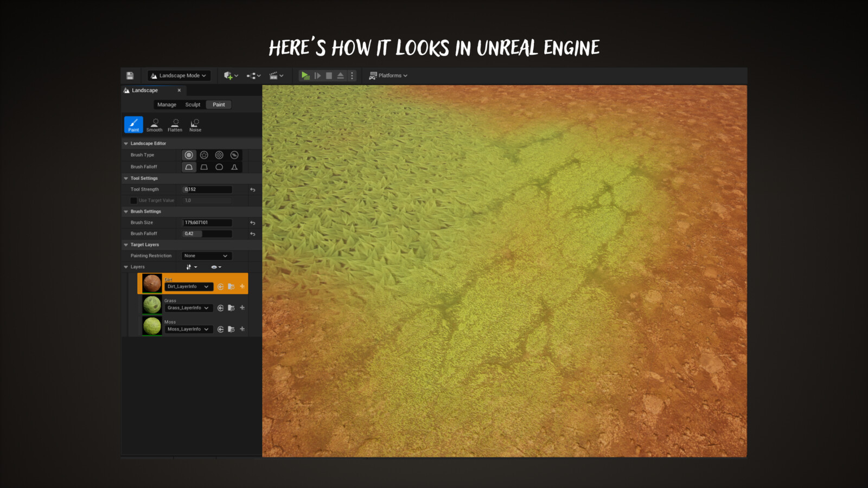Select the Flatten tool
Screen dimensions: 868x488
point(175,125)
